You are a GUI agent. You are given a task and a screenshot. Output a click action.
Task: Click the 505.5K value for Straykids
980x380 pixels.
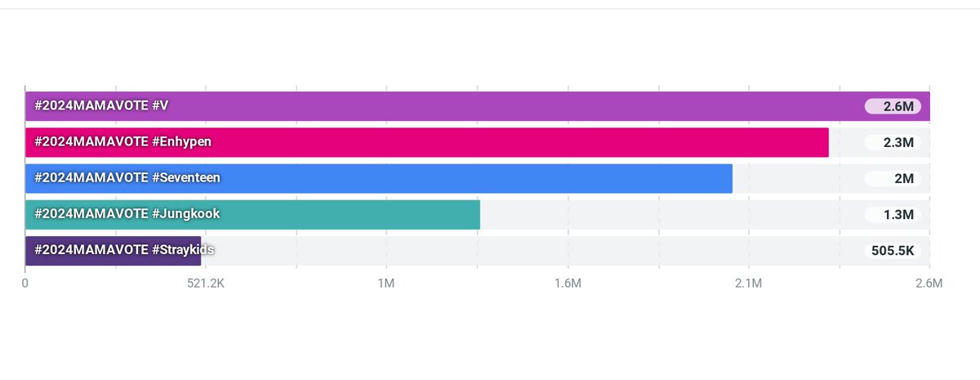point(893,251)
